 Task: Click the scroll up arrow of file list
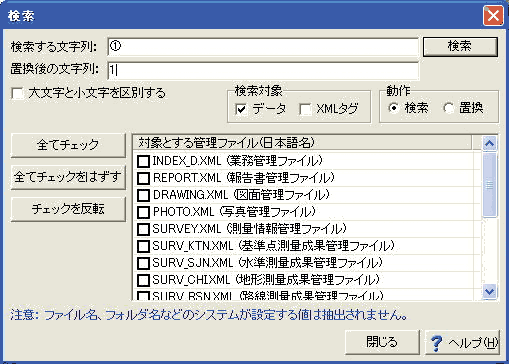coord(489,143)
